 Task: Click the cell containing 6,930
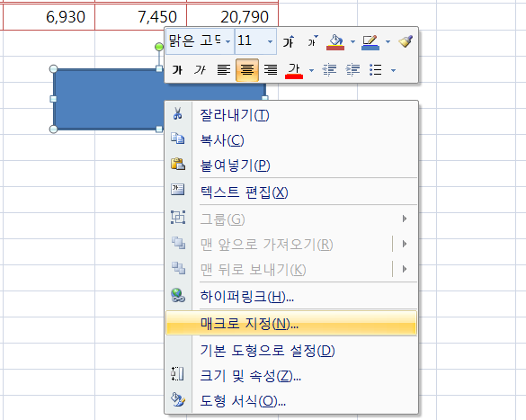coord(49,17)
